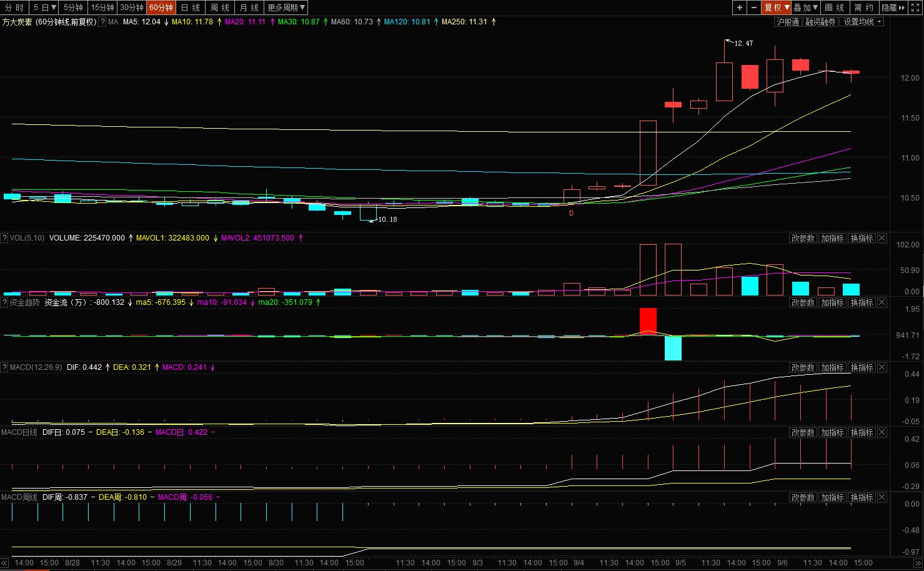Click 改参数 in the MACD周线 panel
This screenshot has width=924, height=571.
803,497
